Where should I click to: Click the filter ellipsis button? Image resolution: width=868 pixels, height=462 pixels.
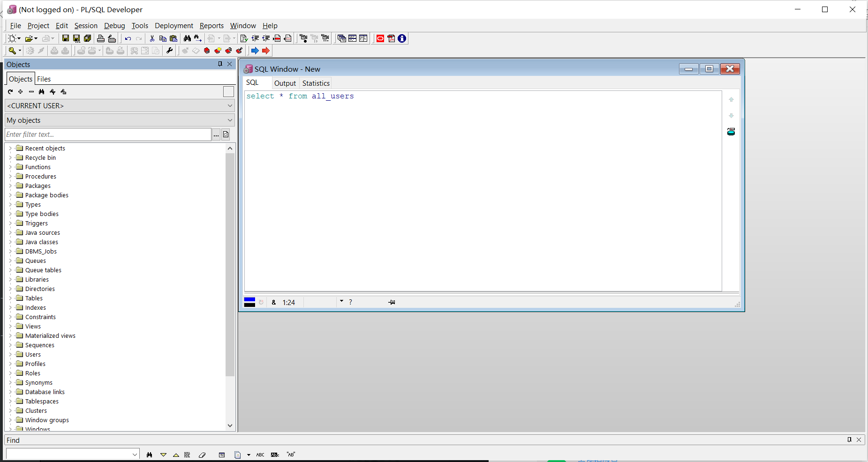pyautogui.click(x=216, y=134)
